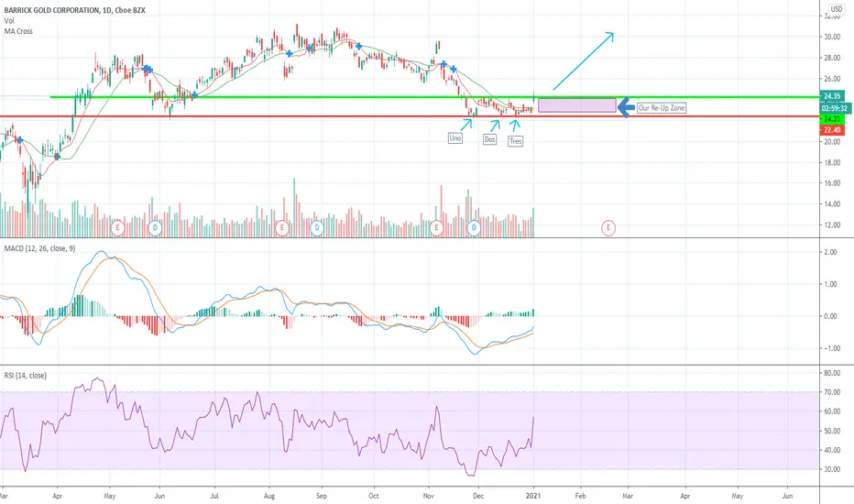Screen dimensions: 854x504
Task: Click the upcoming earnings marker in February 2021
Action: pos(608,228)
